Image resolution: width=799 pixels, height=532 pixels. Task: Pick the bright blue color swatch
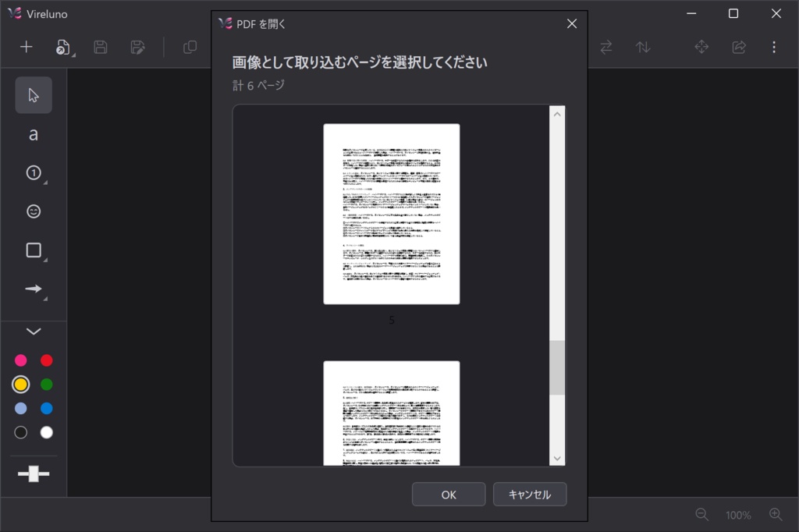[46, 408]
